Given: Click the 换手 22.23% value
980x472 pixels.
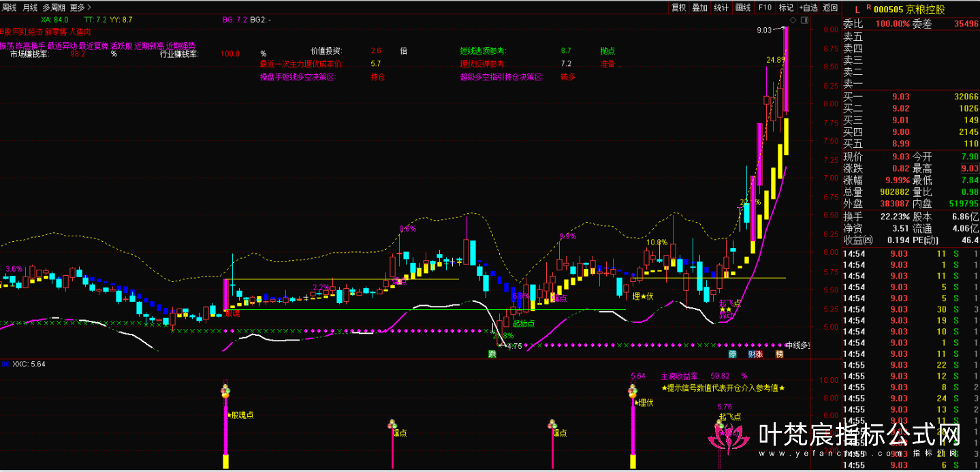Looking at the screenshot, I should click(x=895, y=216).
